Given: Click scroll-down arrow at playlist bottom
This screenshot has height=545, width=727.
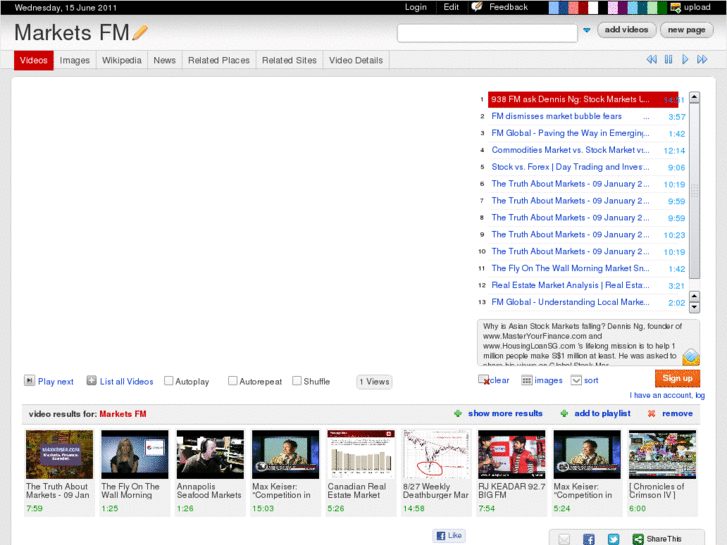Looking at the screenshot, I should (x=694, y=307).
